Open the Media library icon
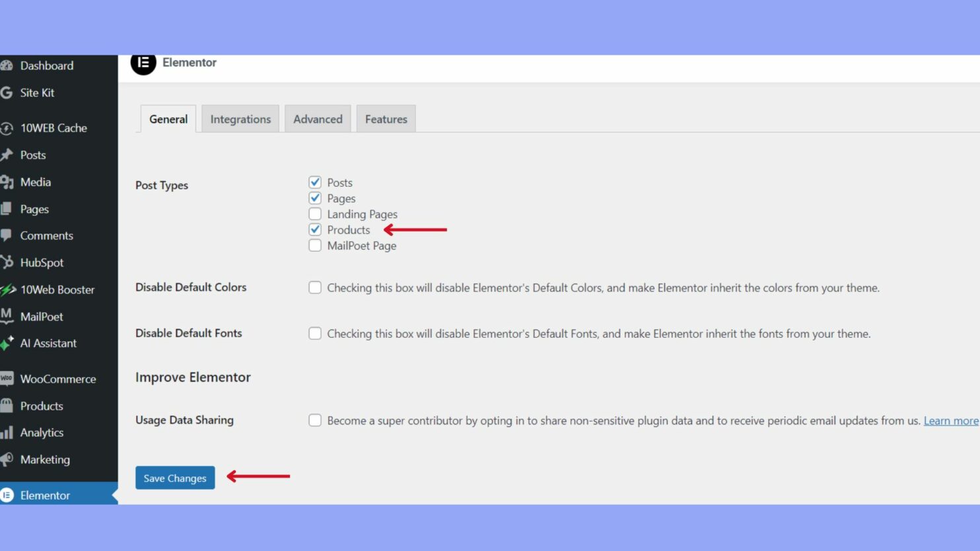The height and width of the screenshot is (551, 980). click(x=8, y=182)
